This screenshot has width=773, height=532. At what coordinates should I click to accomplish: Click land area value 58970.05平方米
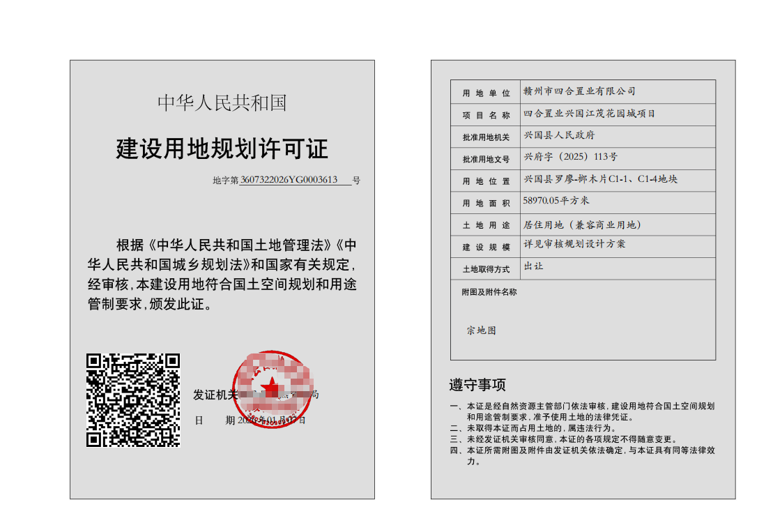[x=556, y=201]
